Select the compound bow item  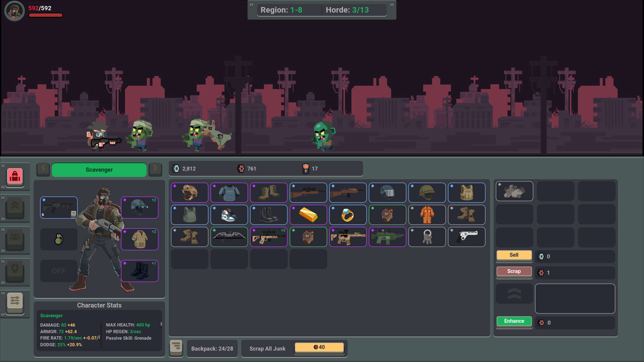tap(229, 237)
